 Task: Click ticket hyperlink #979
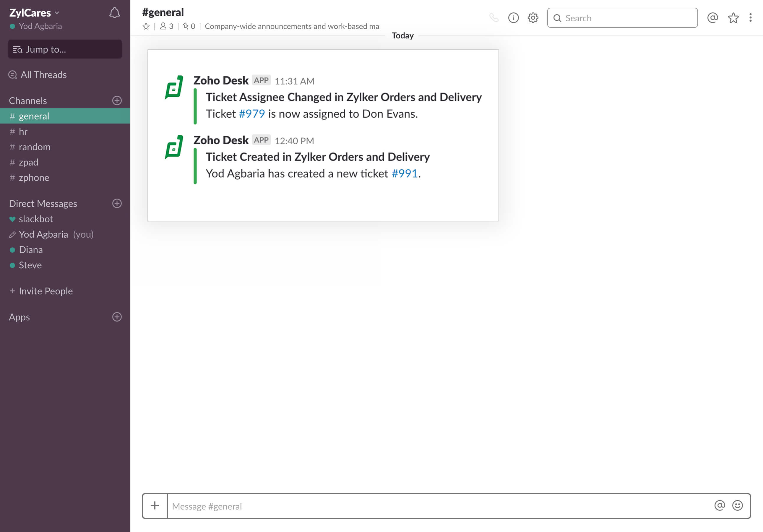point(252,114)
